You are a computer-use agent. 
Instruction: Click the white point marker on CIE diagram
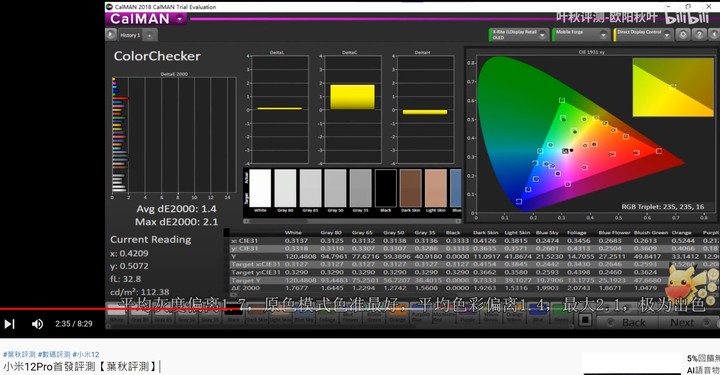565,151
